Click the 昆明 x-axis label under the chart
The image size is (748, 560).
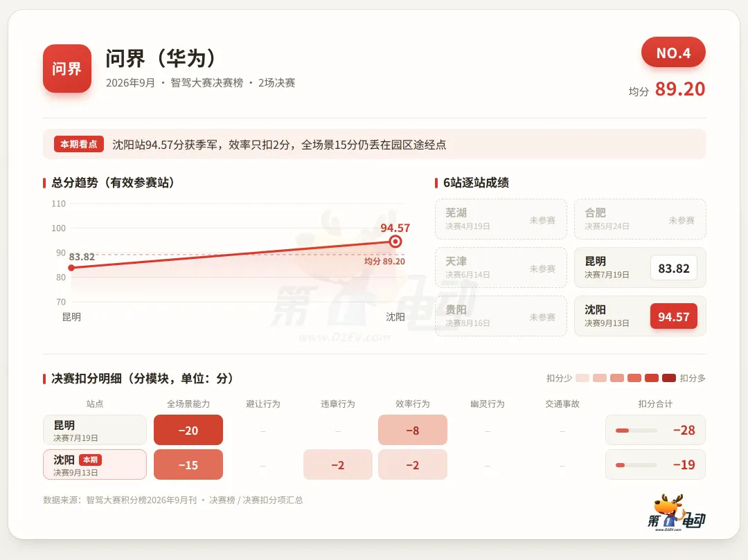click(71, 317)
